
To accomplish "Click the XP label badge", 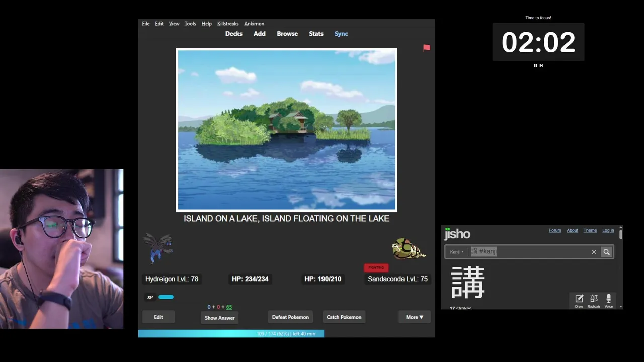I will tap(150, 297).
